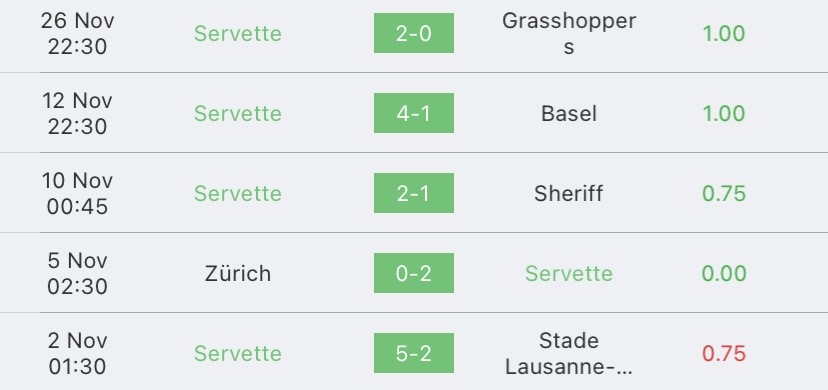Viewport: 828px width, 390px height.
Task: Open the 0-2 score for Zürich vs Servette
Action: (413, 273)
